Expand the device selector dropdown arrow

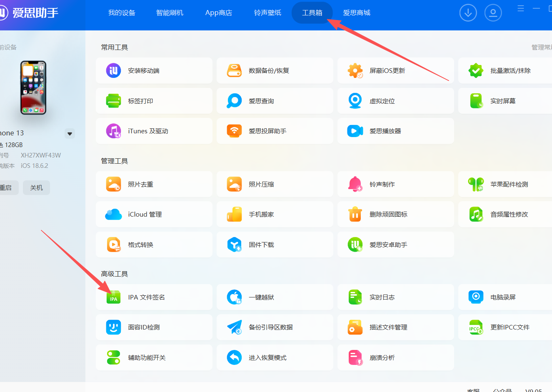(x=70, y=134)
